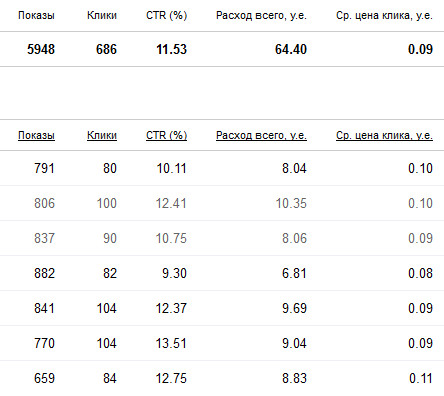
Task: Click the spend value 9.69
Action: pos(294,308)
